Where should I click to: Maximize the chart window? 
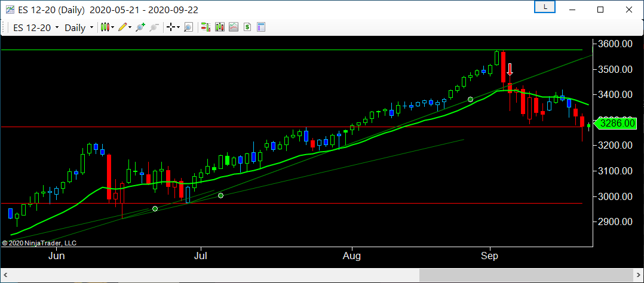[x=600, y=10]
